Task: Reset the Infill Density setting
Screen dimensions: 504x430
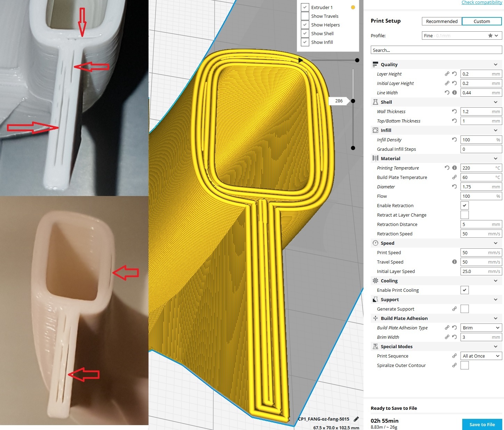Action: click(x=454, y=140)
